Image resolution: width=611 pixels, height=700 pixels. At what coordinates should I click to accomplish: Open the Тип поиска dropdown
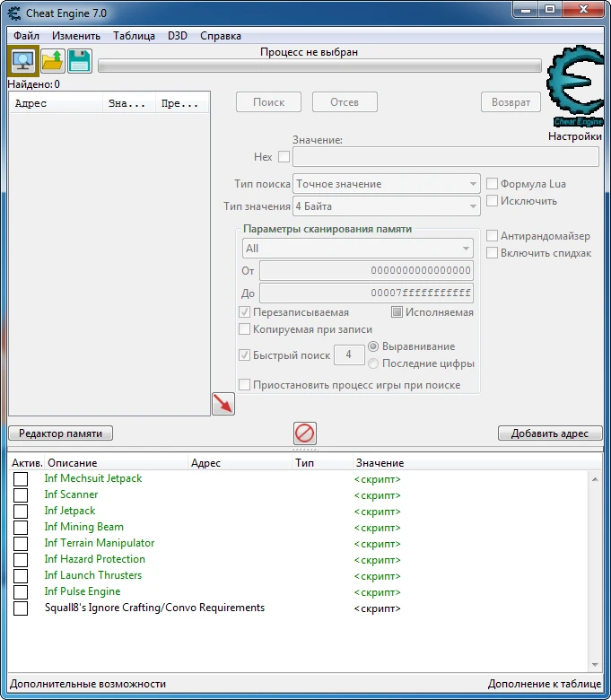[387, 183]
